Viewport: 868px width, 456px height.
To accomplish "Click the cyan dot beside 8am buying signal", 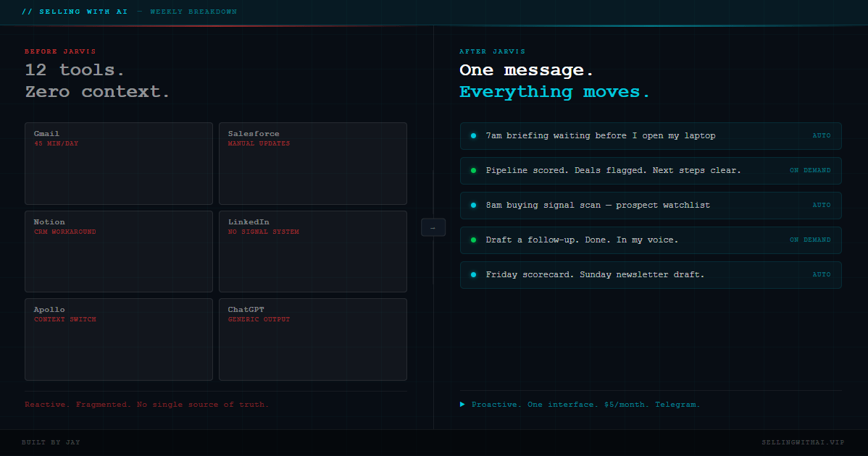I will [473, 205].
